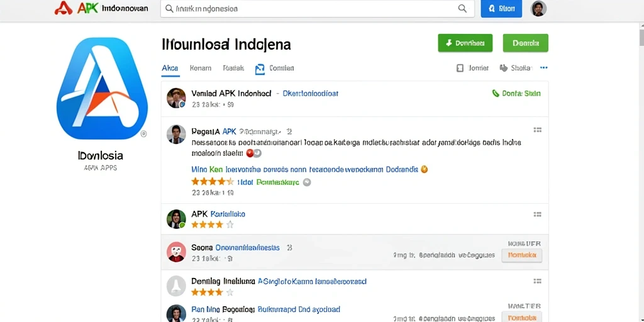The width and height of the screenshot is (644, 322).
Task: Switch to the Raatak tab
Action: (234, 68)
